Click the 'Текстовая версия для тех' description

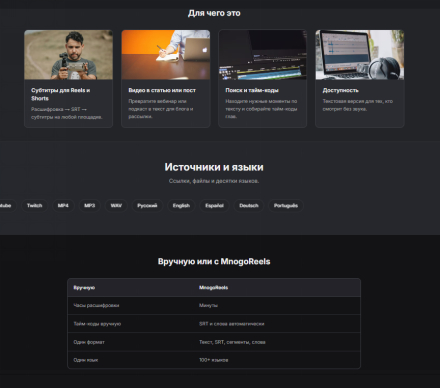[358, 105]
